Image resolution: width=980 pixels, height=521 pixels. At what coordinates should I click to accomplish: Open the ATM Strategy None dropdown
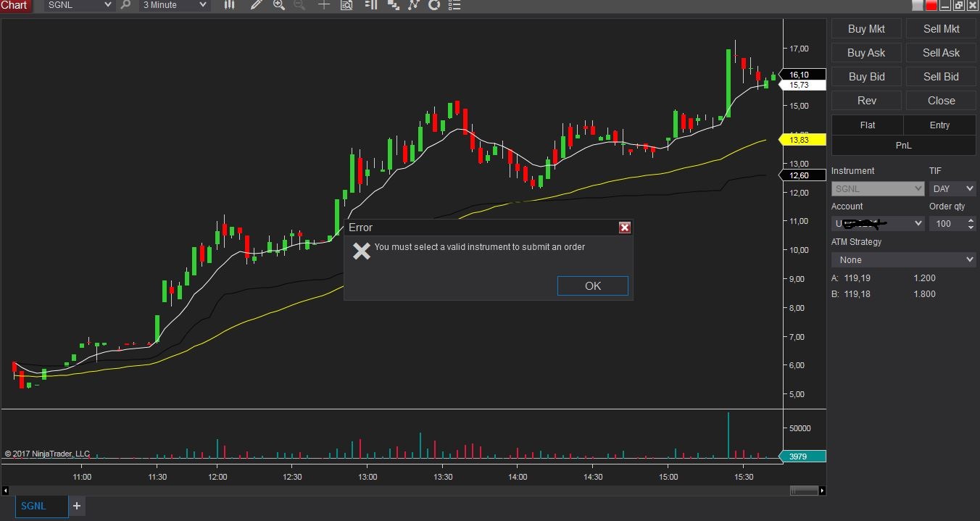pyautogui.click(x=904, y=259)
